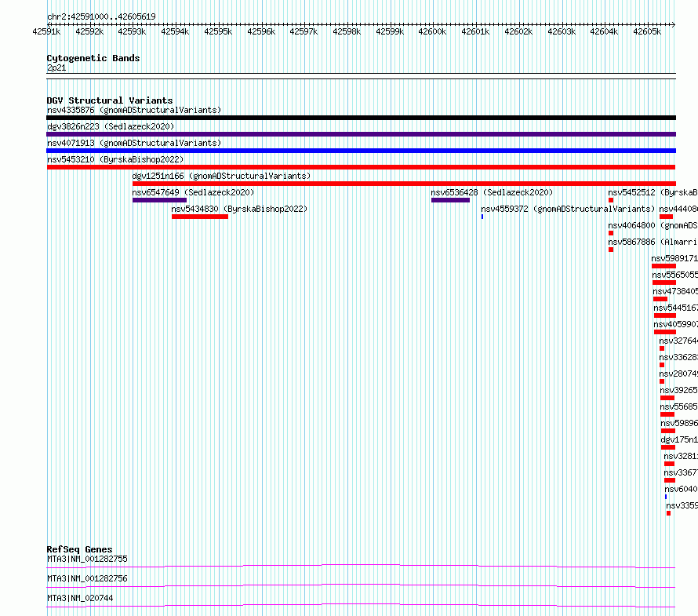Open the nsv5452512 variant label

[x=653, y=192]
